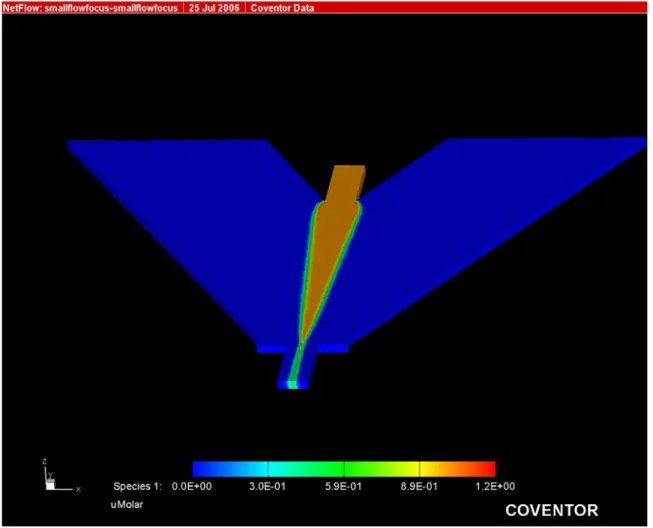Viewport: 653px width, 528px height.
Task: Click the 'Coventor Data' title label
Action: click(282, 8)
